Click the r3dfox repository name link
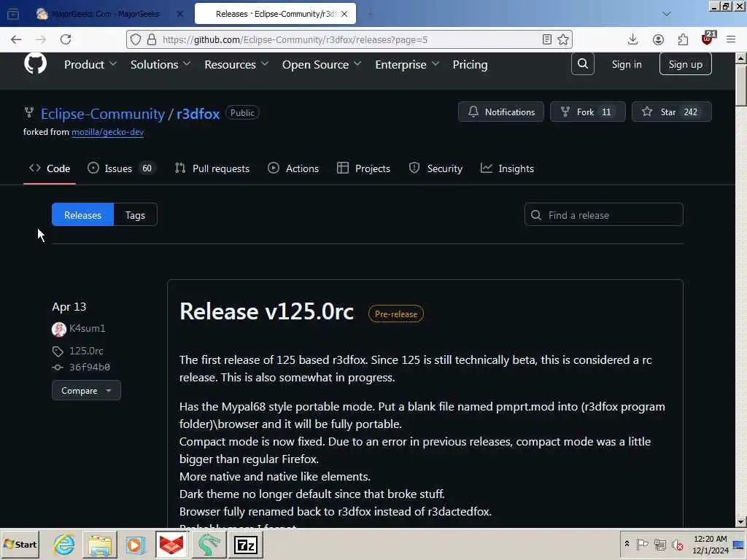 (x=198, y=114)
